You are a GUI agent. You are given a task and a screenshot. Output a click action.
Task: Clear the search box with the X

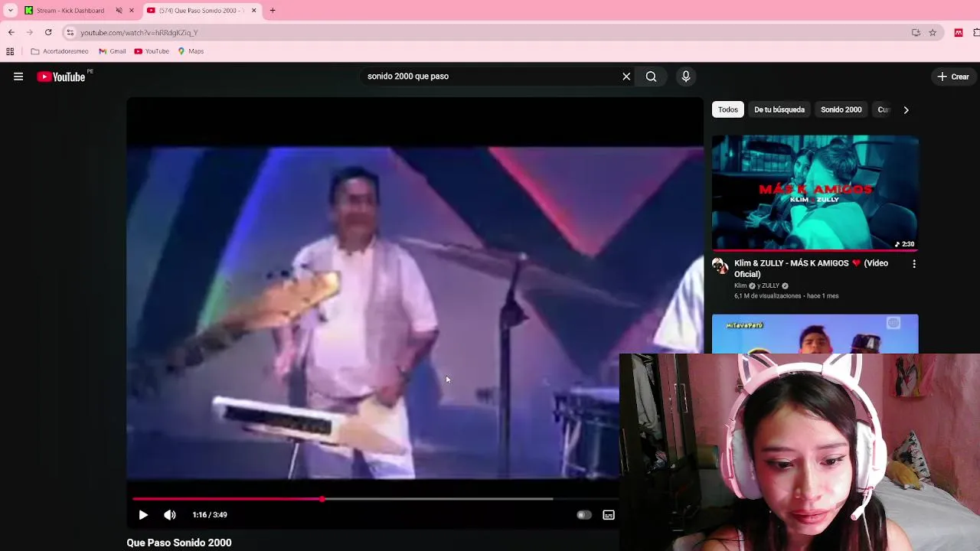(x=626, y=77)
